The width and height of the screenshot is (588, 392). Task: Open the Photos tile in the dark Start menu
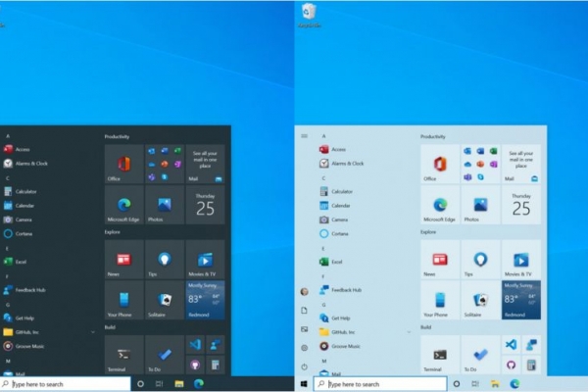coord(165,205)
